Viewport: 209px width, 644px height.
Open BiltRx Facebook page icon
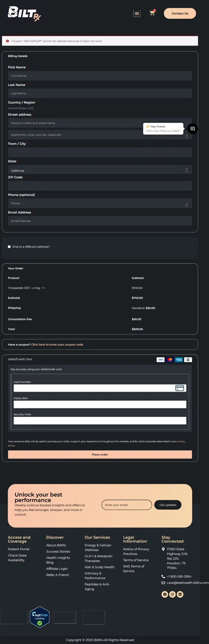point(165,594)
